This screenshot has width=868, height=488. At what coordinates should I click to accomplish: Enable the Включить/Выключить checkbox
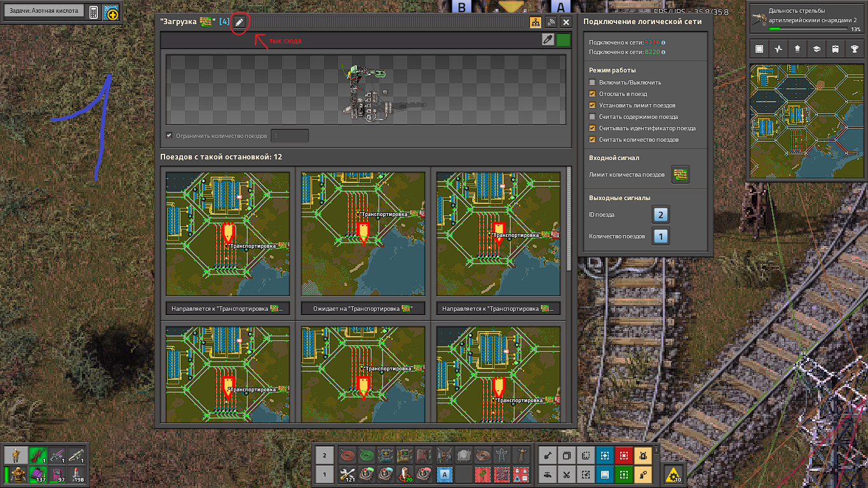pyautogui.click(x=593, y=83)
